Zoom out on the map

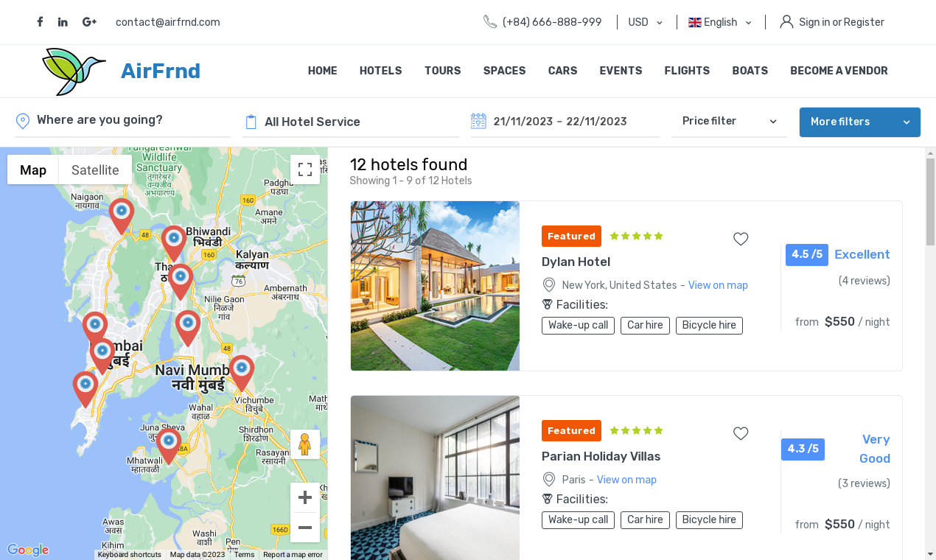(305, 528)
